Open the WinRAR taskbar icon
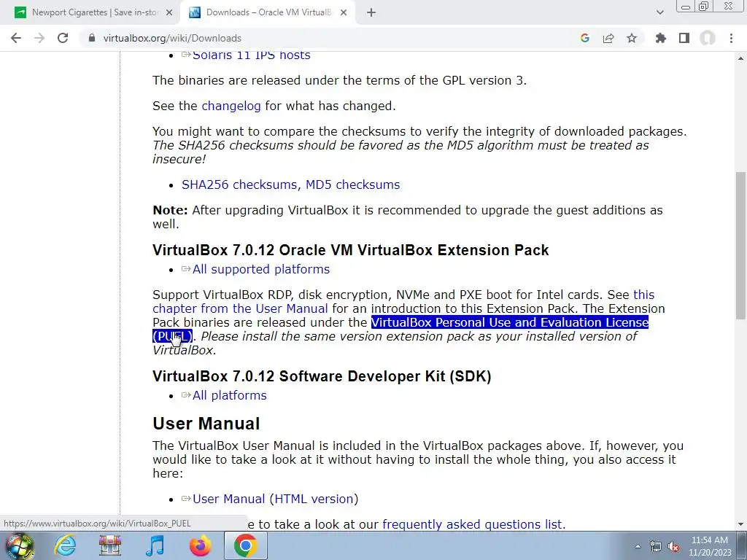 click(x=109, y=546)
